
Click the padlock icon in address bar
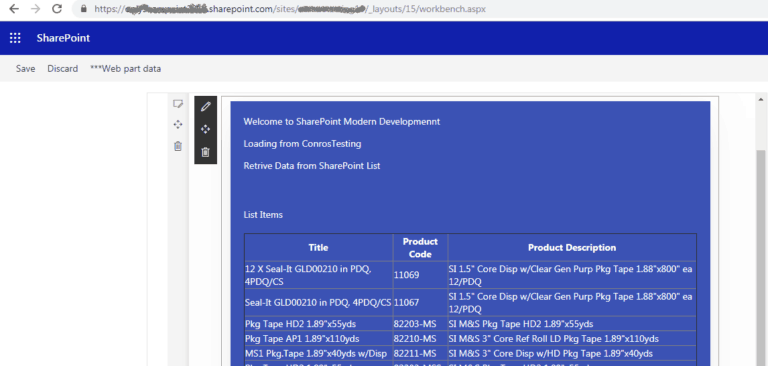click(x=84, y=9)
